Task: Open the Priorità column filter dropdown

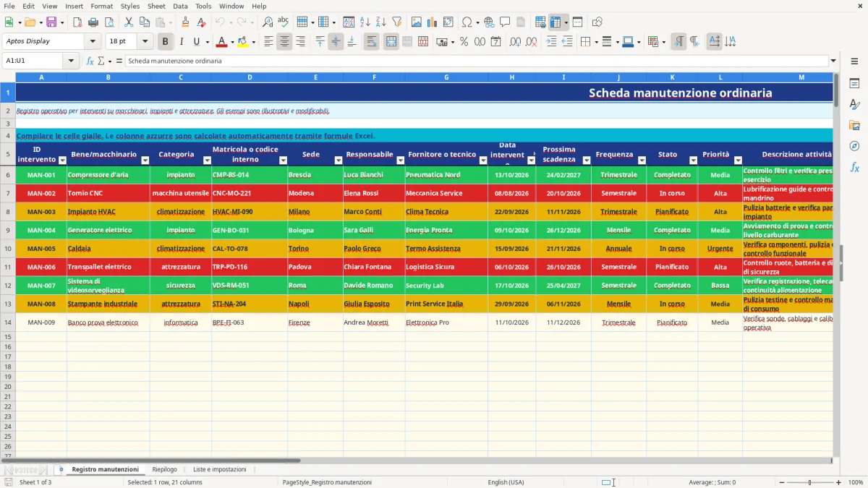Action: pos(737,160)
